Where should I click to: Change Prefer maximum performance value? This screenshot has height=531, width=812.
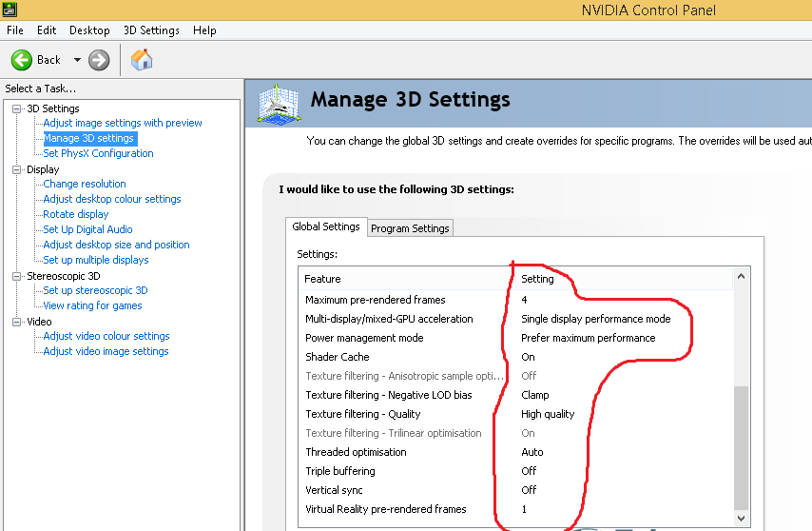(x=588, y=338)
